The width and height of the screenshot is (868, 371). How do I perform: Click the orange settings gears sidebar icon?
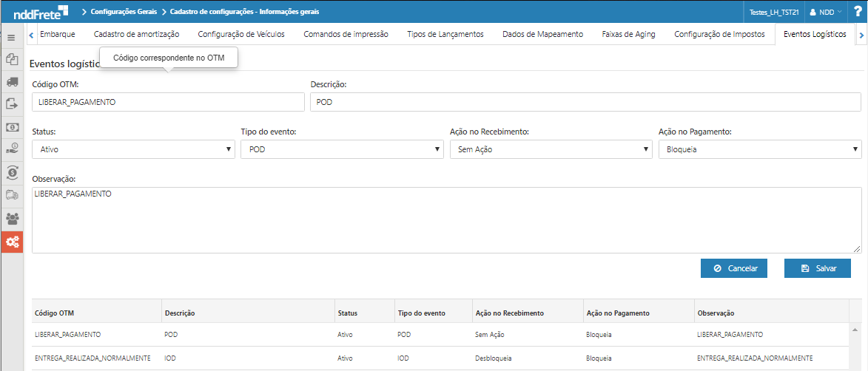(12, 242)
